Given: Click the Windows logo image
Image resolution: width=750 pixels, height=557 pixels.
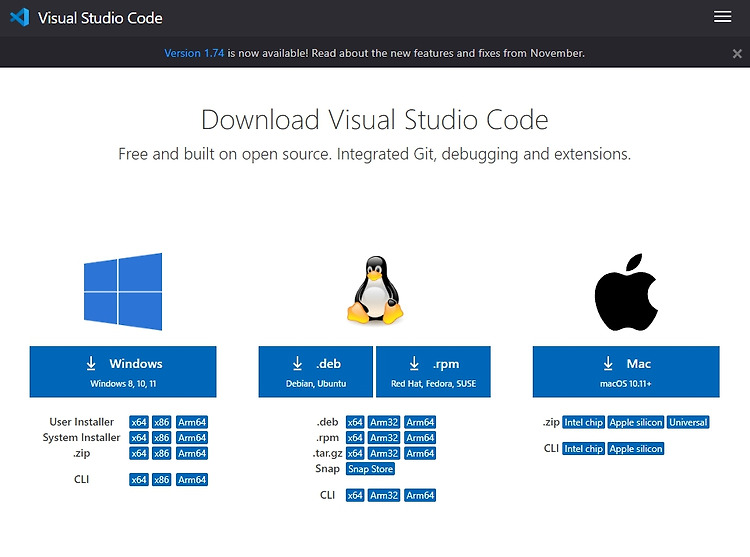Looking at the screenshot, I should pos(123,292).
